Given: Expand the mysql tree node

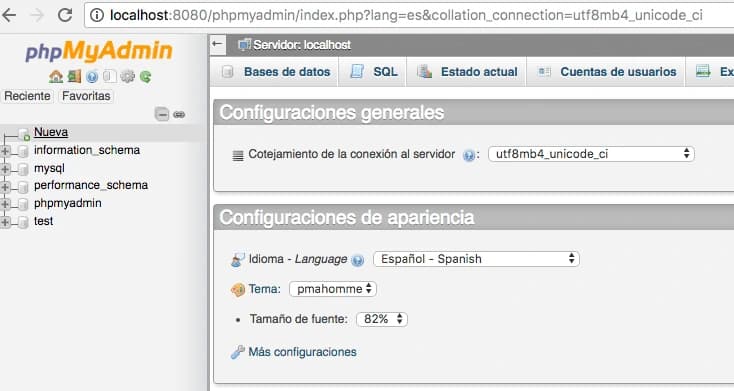Looking at the screenshot, I should pyautogui.click(x=5, y=169).
